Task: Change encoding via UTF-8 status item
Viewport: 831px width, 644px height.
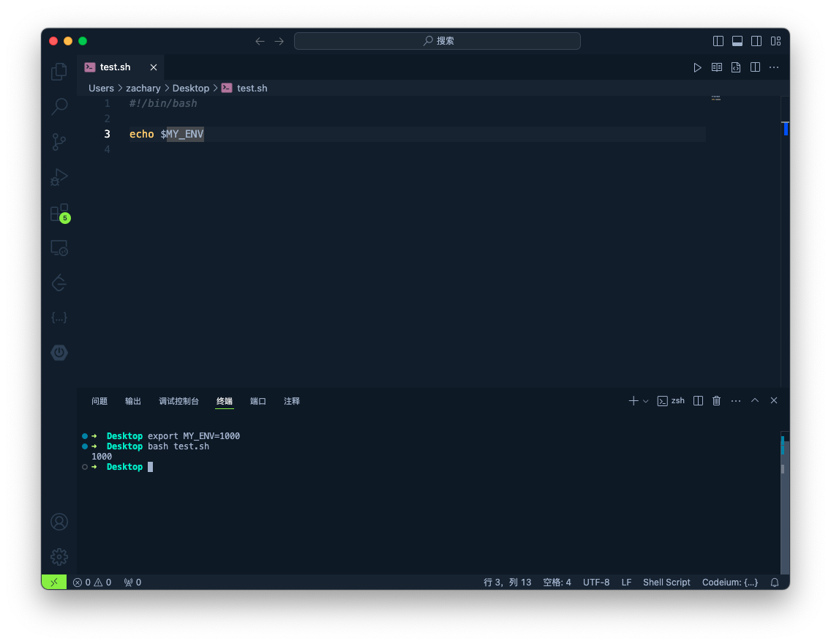Action: [596, 583]
